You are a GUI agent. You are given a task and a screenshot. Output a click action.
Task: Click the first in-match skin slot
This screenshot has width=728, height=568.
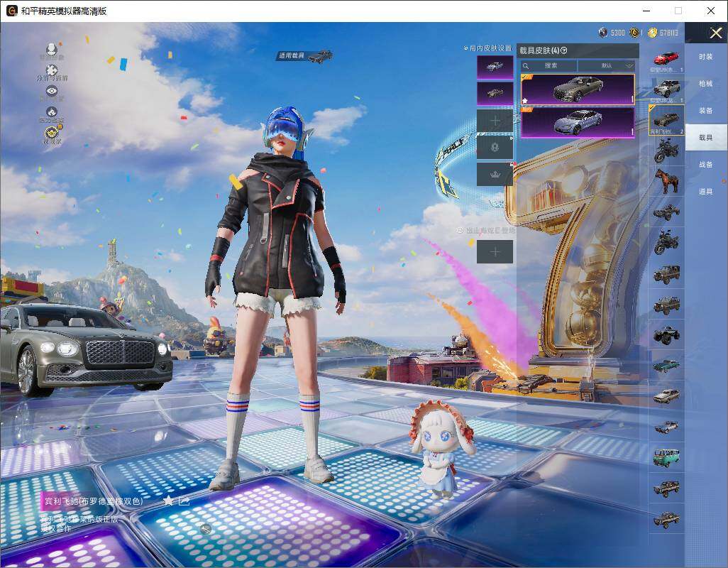tap(495, 67)
